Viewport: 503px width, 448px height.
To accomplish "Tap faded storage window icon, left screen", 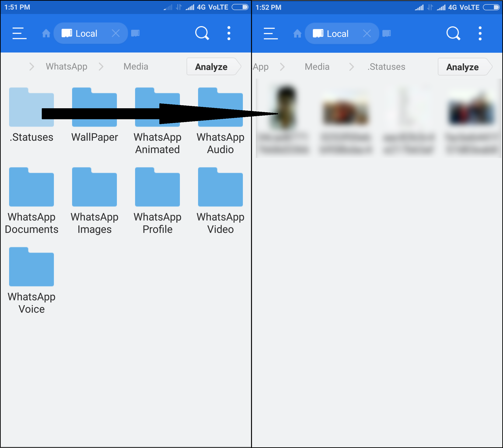I will click(x=135, y=33).
